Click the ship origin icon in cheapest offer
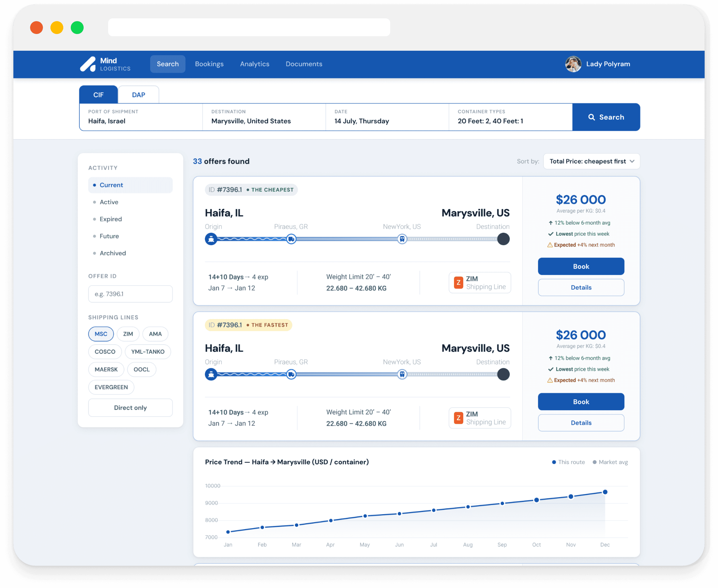 tap(211, 239)
